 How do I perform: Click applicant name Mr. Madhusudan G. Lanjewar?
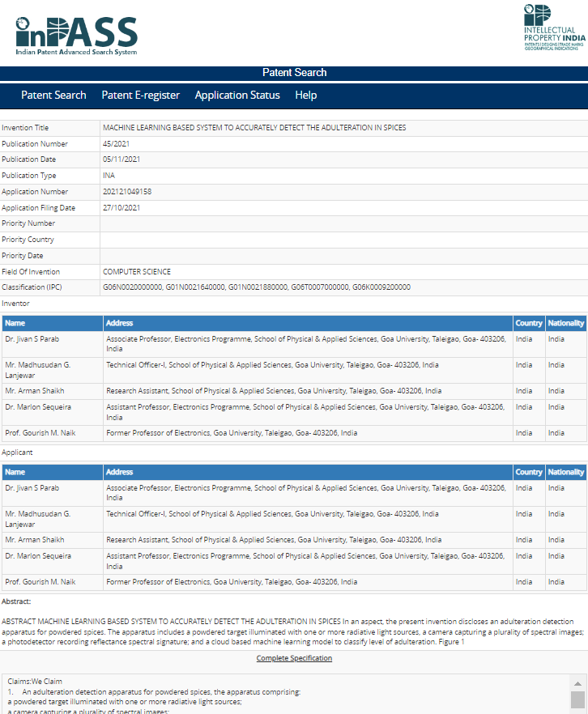[38, 519]
